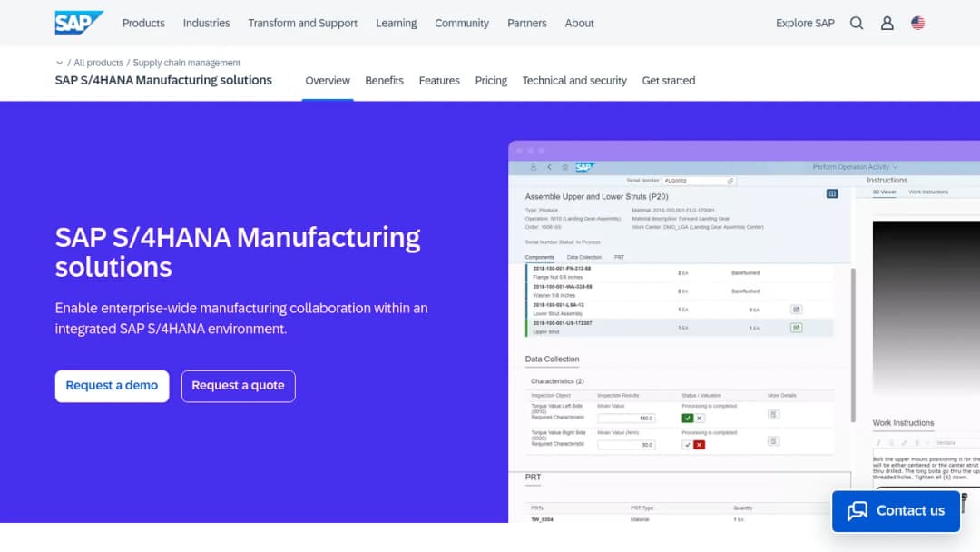This screenshot has height=552, width=980.
Task: Open the Learning menu
Action: 397,23
